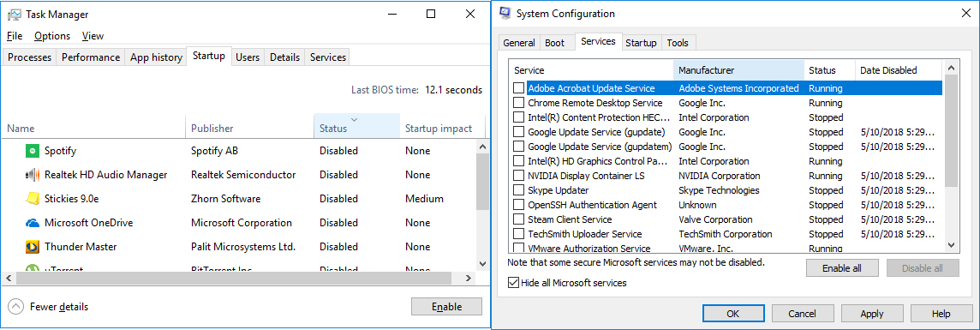Switch to the App history tab

(x=156, y=57)
